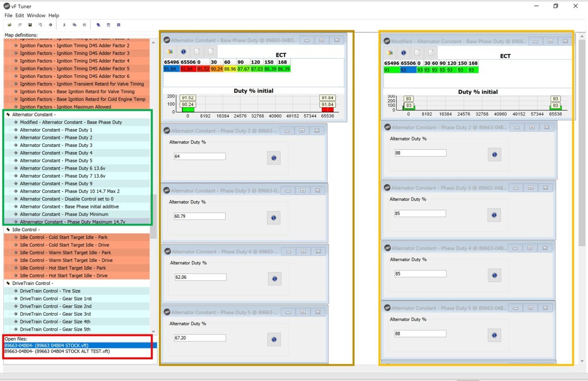Viewport: 588px width, 381px height.
Task: Click the tile windows horizontally icon
Action: (119, 25)
